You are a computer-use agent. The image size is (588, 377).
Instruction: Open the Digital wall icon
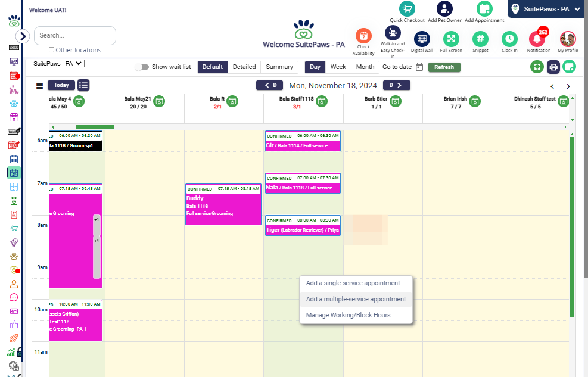(x=422, y=39)
